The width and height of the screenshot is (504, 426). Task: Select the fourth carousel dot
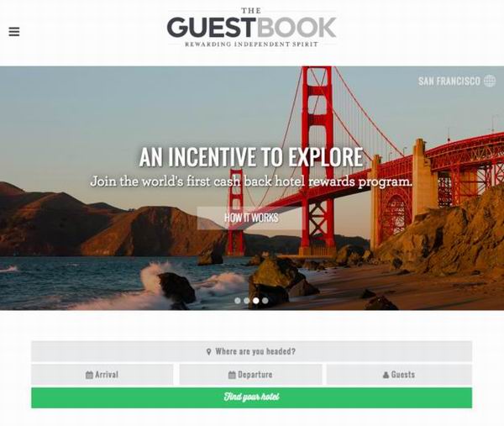tap(265, 301)
